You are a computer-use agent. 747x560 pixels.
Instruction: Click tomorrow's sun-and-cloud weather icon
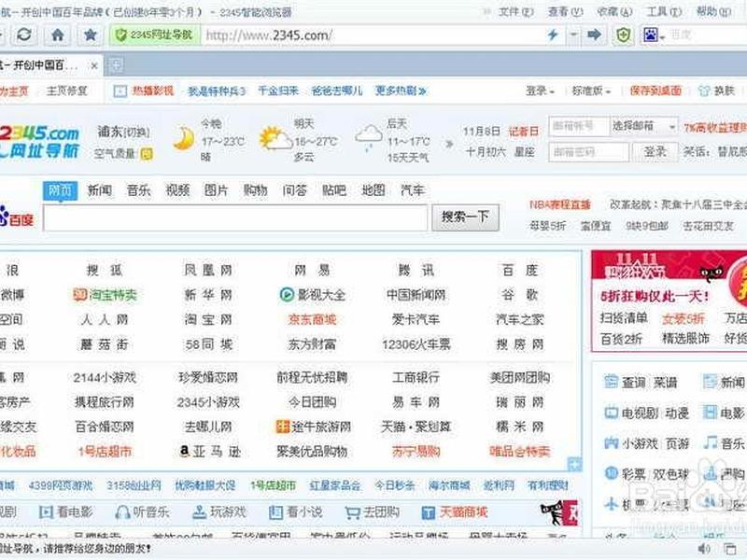[x=275, y=138]
